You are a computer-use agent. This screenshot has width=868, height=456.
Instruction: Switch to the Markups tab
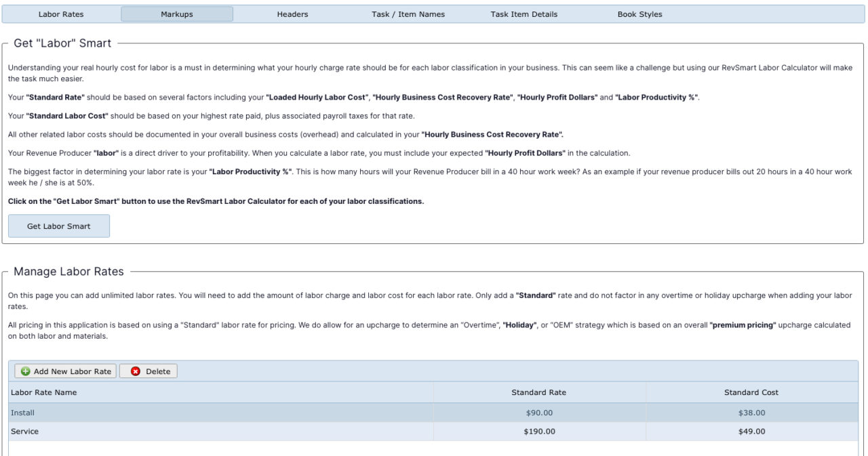tap(177, 14)
